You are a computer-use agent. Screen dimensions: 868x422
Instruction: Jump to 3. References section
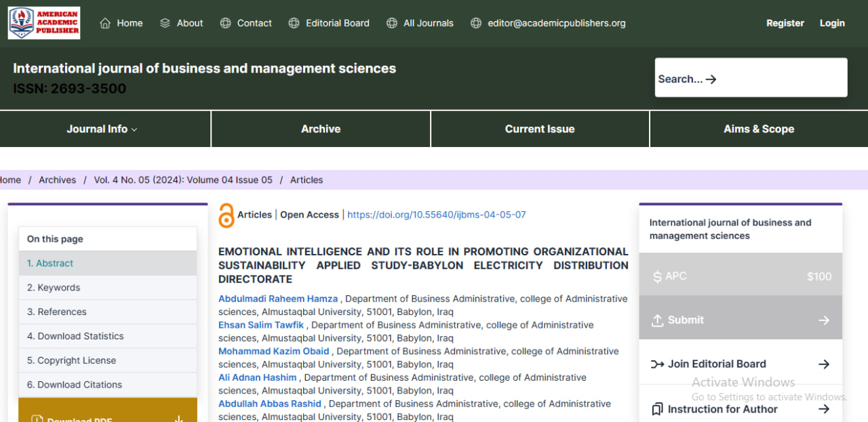click(x=108, y=312)
